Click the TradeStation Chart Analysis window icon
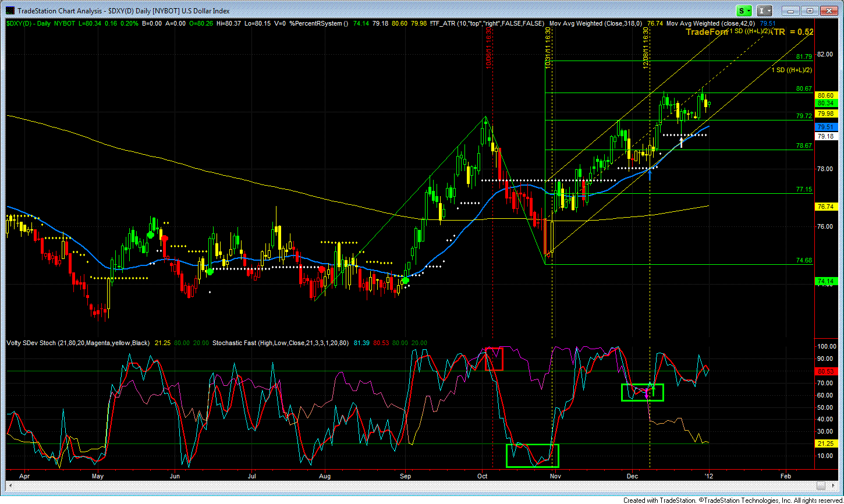 pyautogui.click(x=9, y=10)
